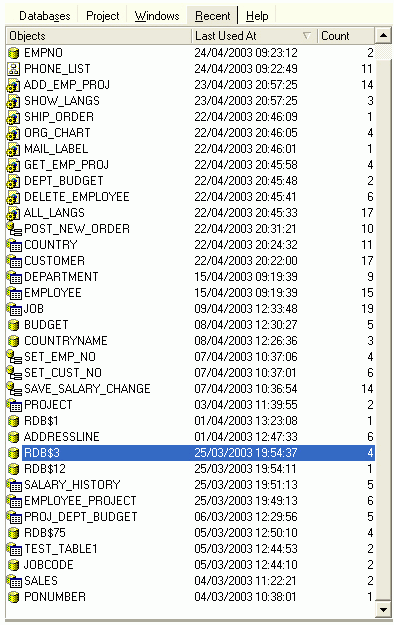Image resolution: width=394 pixels, height=625 pixels.
Task: Click the CUSTOMER table icon
Action: pos(14,261)
